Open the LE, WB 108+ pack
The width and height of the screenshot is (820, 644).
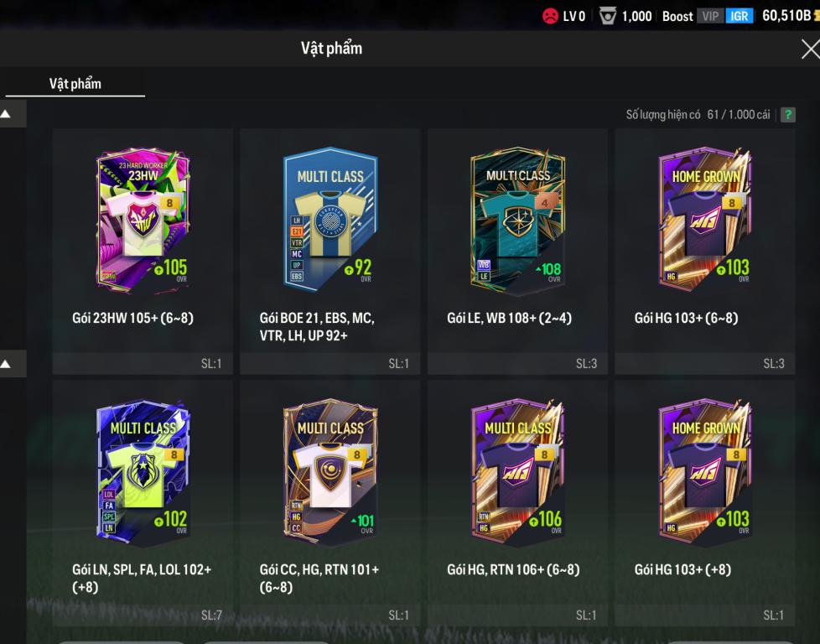[x=517, y=251]
